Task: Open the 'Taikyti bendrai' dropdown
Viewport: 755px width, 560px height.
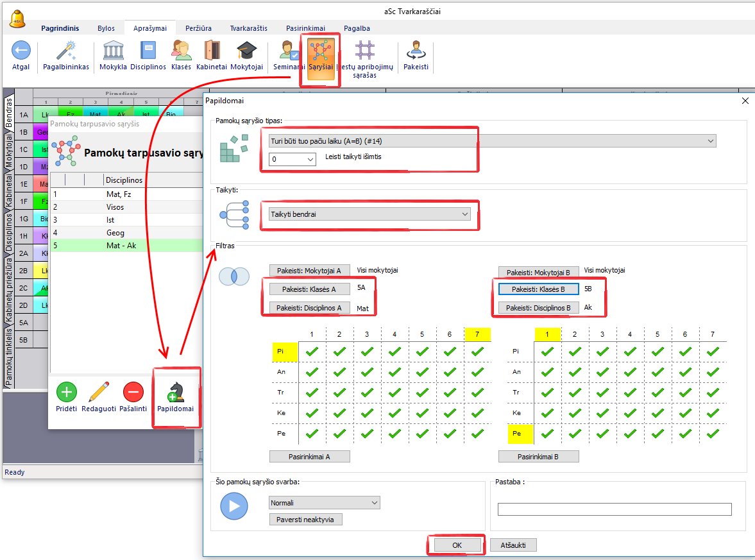Action: tap(465, 214)
